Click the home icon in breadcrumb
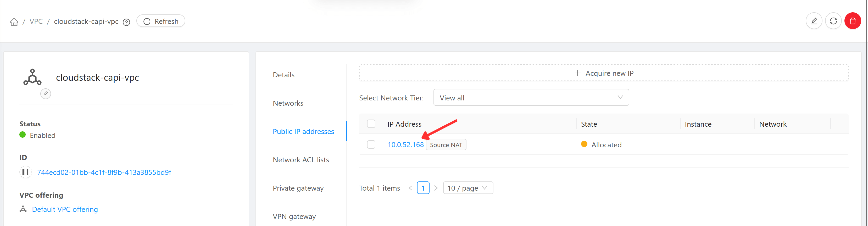 point(14,22)
